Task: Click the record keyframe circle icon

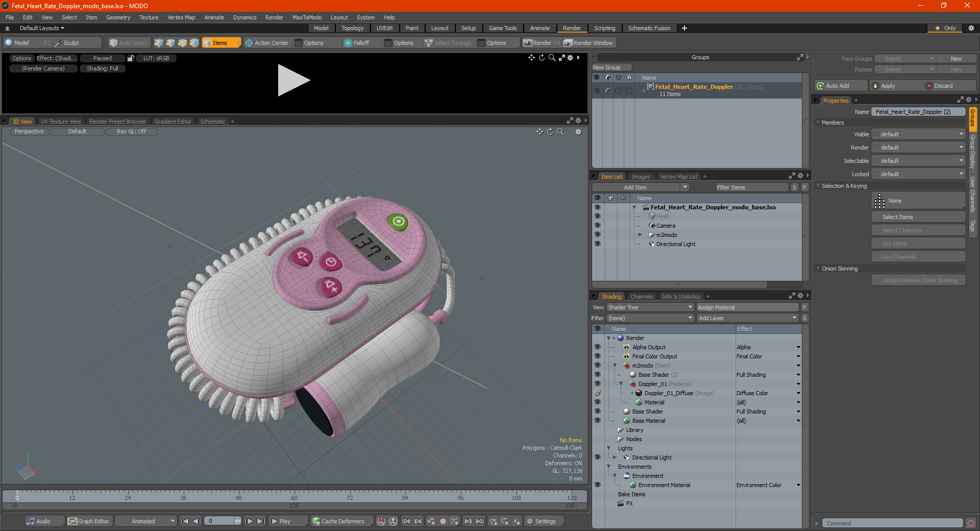Action: [443, 521]
